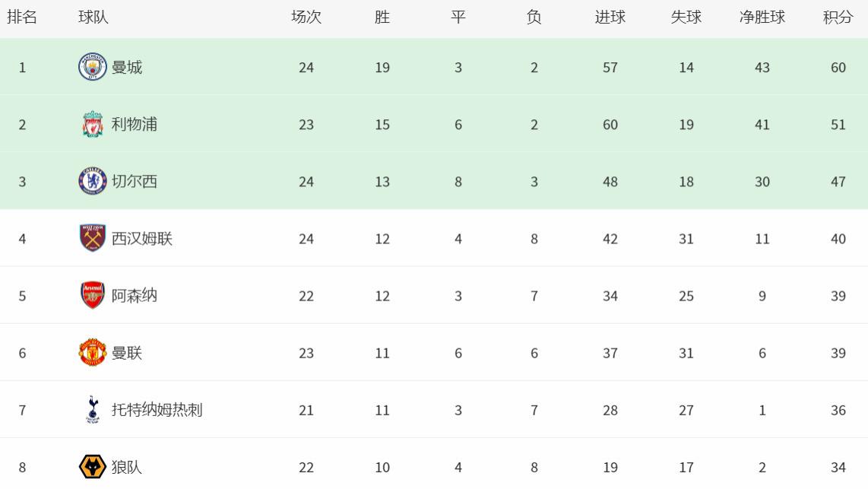
Task: Click the Tottenham Hotspur crest
Action: 93,410
